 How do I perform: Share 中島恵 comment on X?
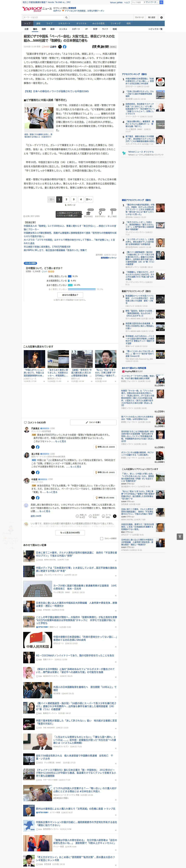(x=33, y=498)
